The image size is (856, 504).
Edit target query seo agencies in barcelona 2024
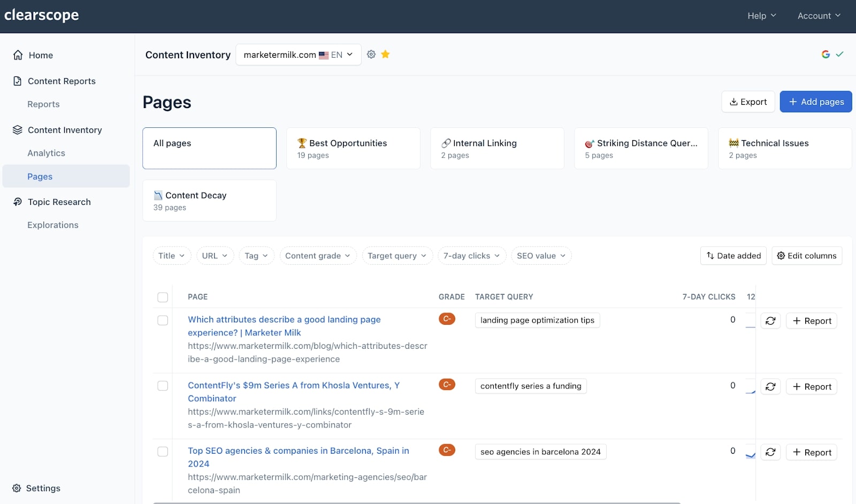click(540, 452)
